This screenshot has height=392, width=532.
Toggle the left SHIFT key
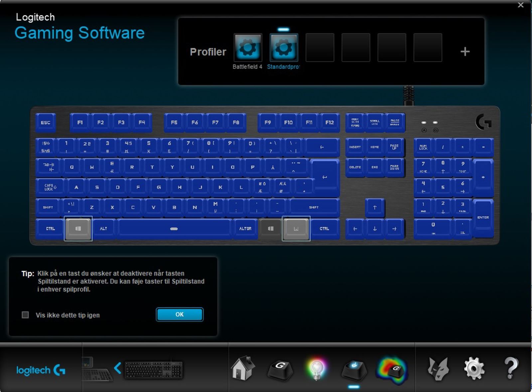48,207
